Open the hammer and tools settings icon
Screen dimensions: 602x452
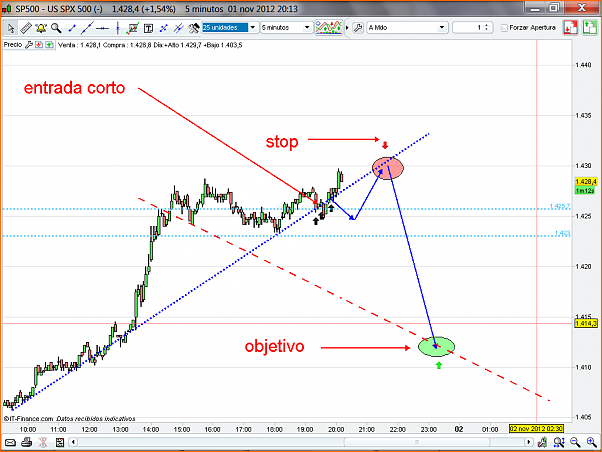click(194, 28)
